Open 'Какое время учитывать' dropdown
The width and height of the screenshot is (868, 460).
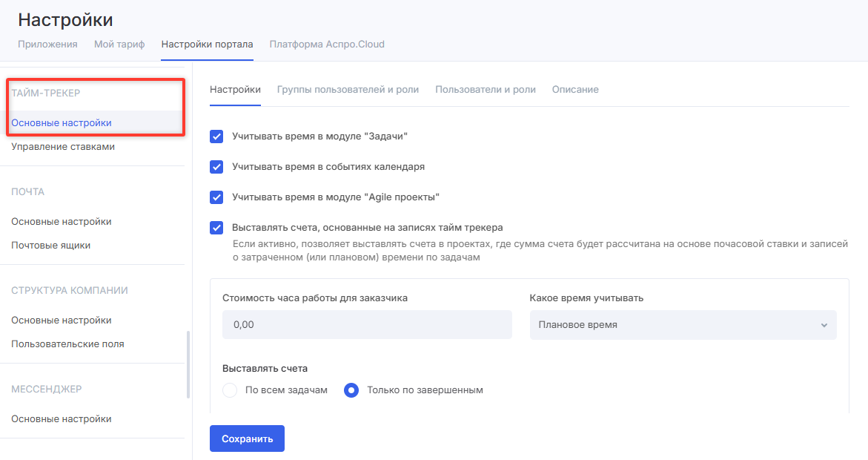point(682,325)
